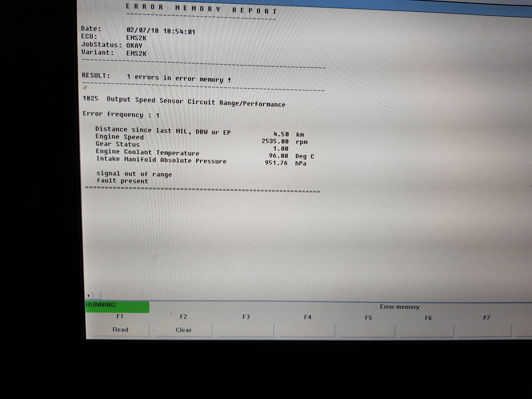The width and height of the screenshot is (532, 399).
Task: Click the Read button under F1
Action: (x=120, y=329)
